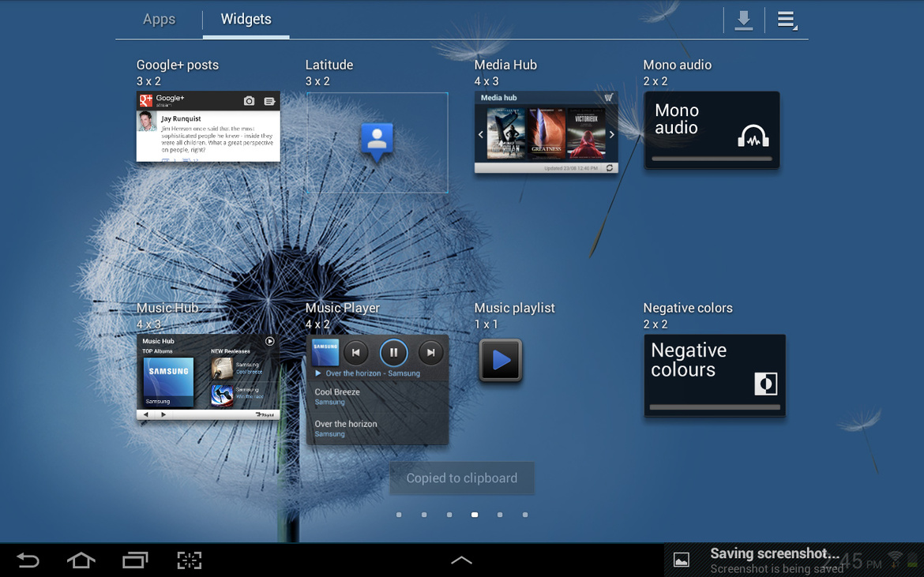Expand the mini apps tray arrow
Screen dimensions: 924x577
pyautogui.click(x=461, y=560)
